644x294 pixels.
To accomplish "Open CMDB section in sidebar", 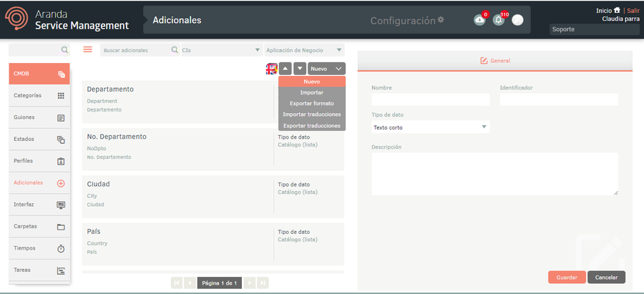I will point(39,74).
